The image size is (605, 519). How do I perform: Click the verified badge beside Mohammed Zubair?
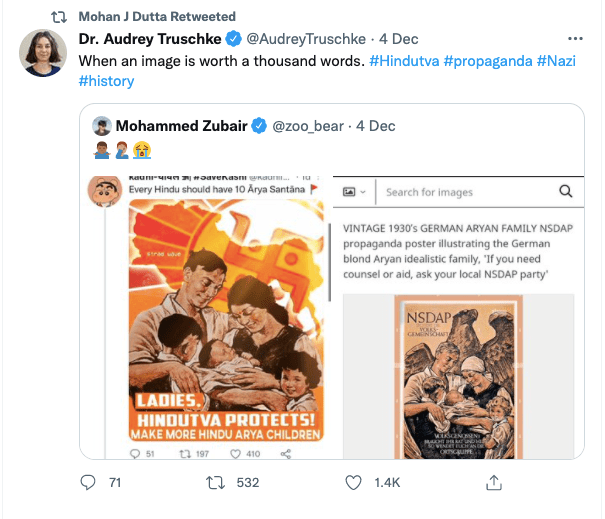coord(257,126)
